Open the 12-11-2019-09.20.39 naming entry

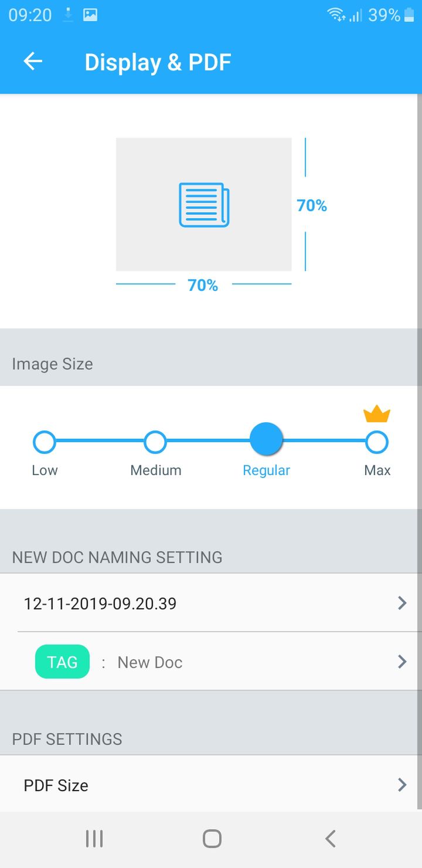211,603
